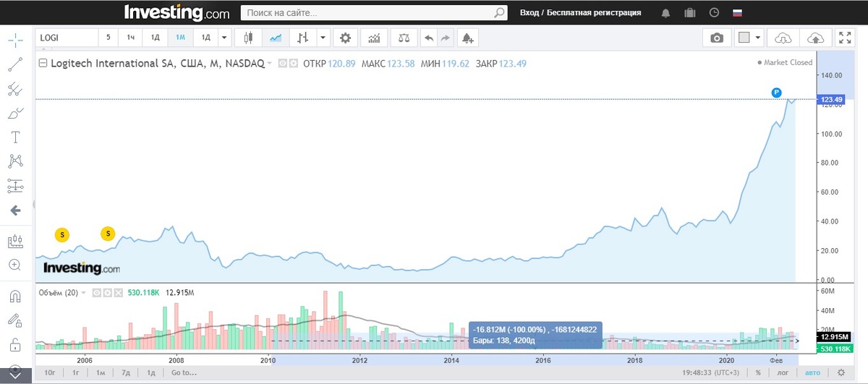Activate the zoom-in magnifier tool
The image size is (868, 384).
[15, 265]
